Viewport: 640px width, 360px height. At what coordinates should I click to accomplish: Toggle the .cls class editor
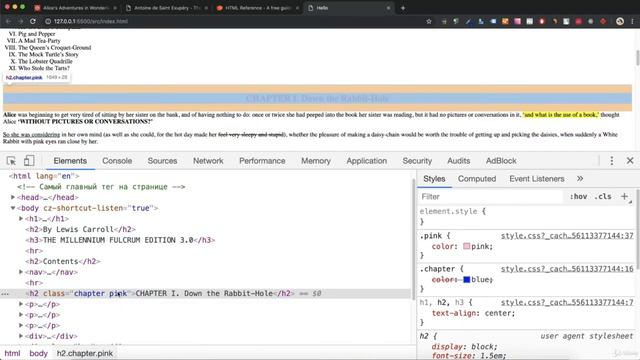point(603,196)
